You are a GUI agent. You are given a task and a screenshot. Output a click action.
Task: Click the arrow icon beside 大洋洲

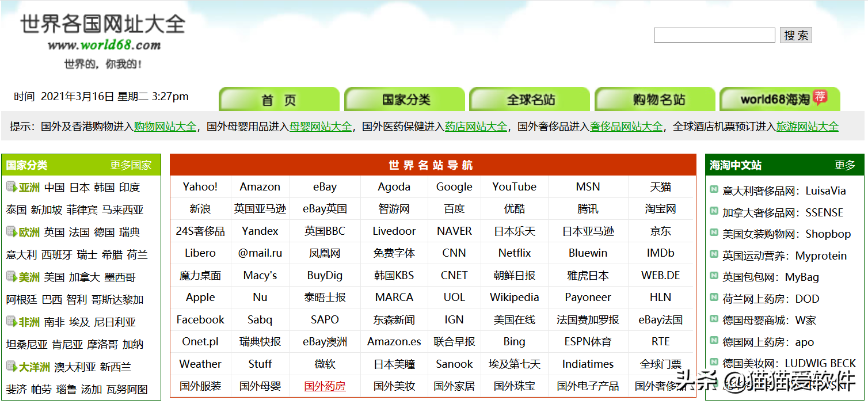(x=12, y=366)
